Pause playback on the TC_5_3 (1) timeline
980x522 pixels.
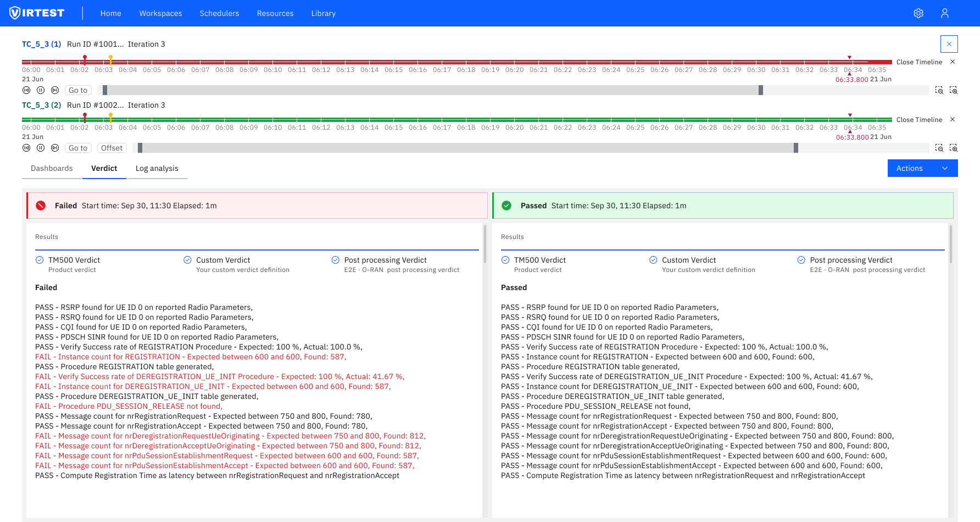coord(40,90)
